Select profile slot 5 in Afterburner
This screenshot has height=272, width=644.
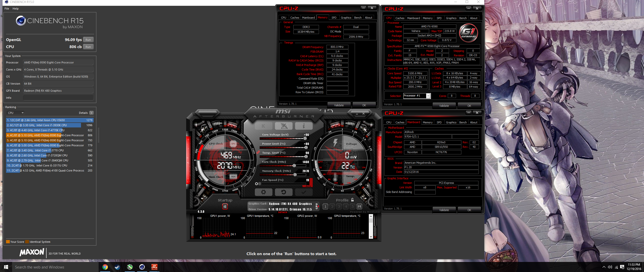352,207
